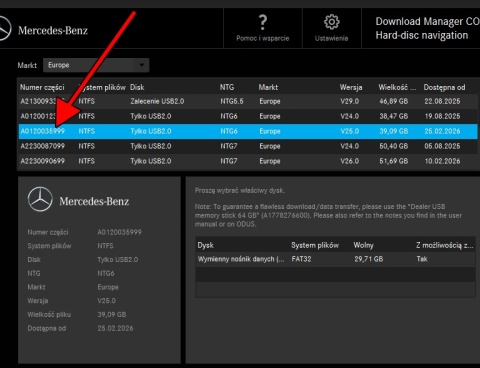Click date 10.02.2026 cell

tap(442, 161)
